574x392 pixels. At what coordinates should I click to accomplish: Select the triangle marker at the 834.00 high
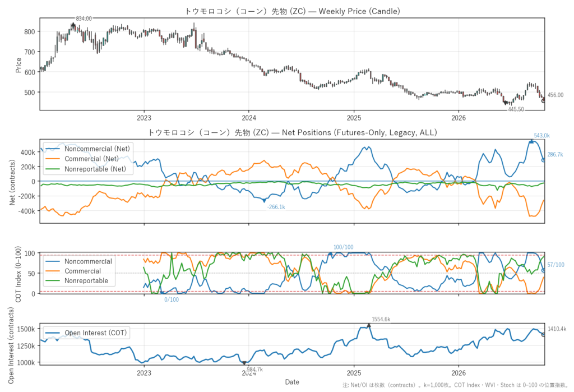tap(73, 25)
